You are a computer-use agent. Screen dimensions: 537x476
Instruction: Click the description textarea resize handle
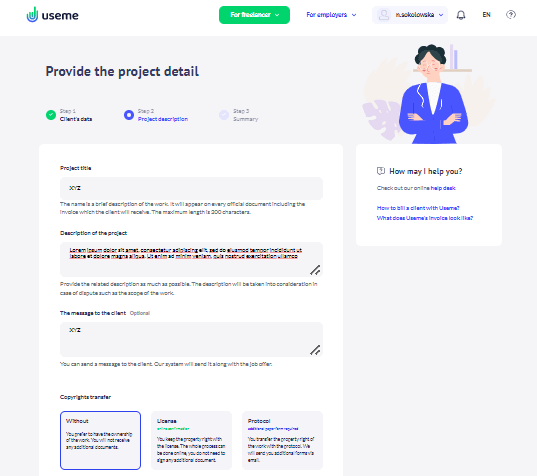pos(315,270)
